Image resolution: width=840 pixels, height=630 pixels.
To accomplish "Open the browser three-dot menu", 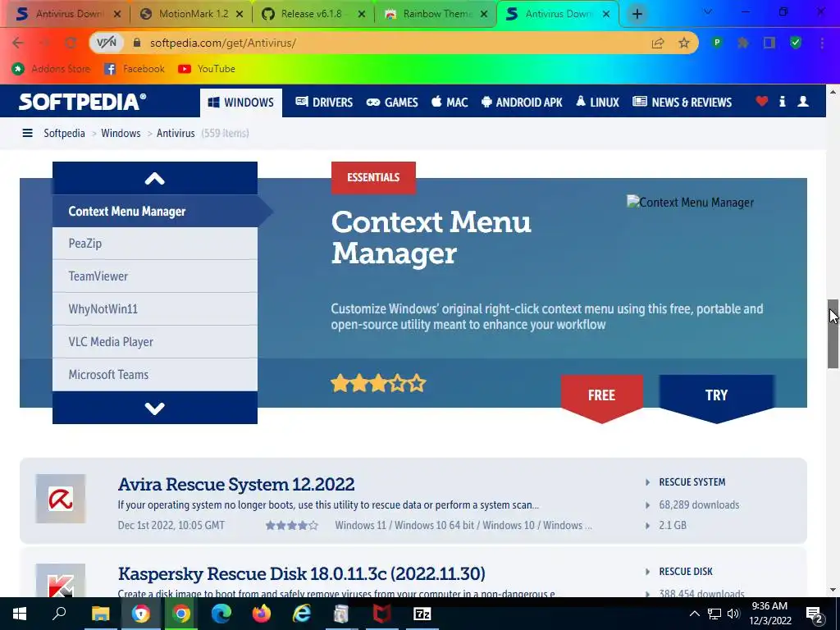I will click(822, 43).
